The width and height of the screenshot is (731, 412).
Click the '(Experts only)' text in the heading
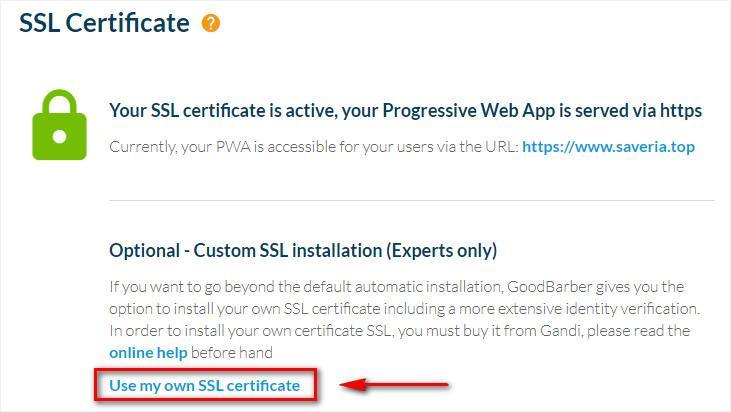tap(441, 251)
